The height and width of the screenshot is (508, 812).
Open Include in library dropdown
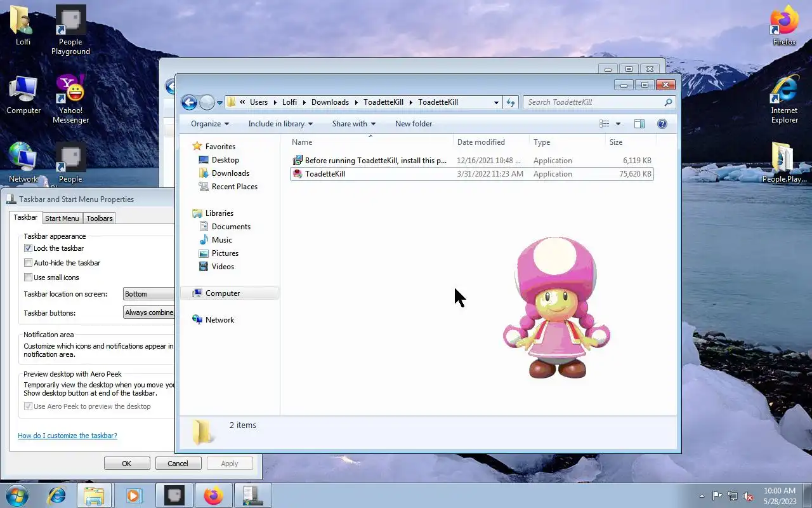point(280,124)
